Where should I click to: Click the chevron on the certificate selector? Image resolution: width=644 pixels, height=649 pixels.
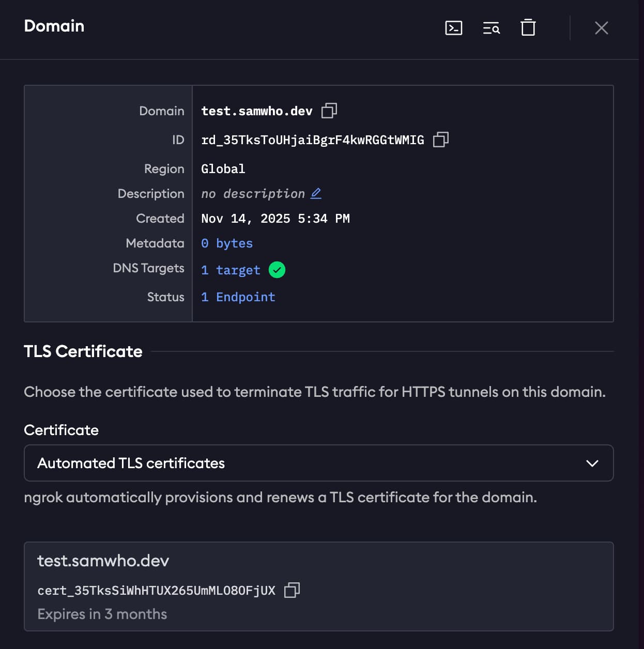[593, 463]
